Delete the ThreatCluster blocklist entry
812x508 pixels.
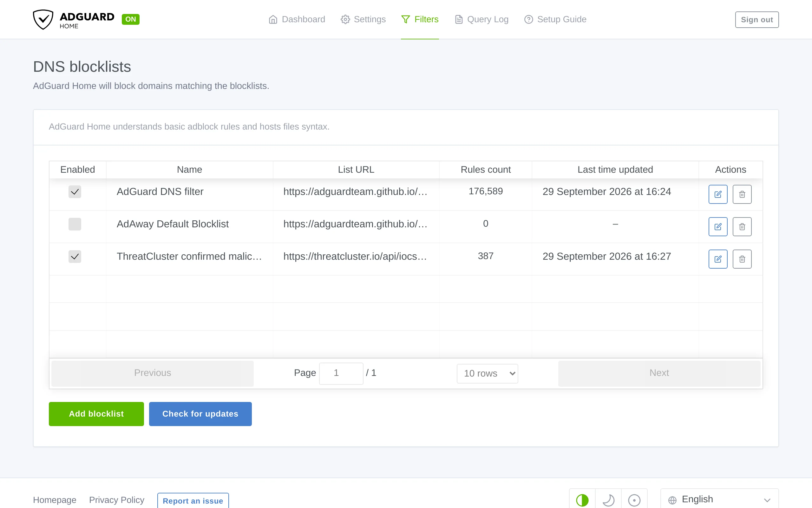click(742, 259)
